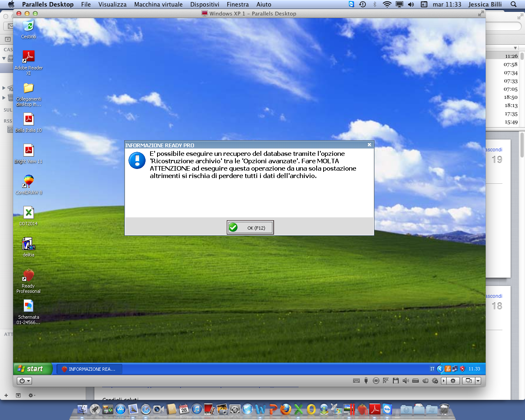Open the Parallels power button dropdown
Viewport: 525px width, 420px height.
(x=25, y=381)
